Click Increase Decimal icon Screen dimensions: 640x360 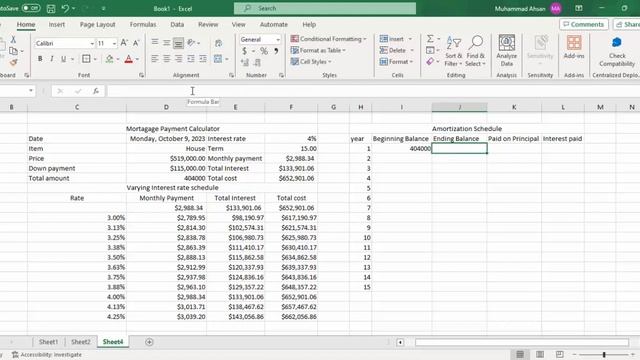point(244,62)
